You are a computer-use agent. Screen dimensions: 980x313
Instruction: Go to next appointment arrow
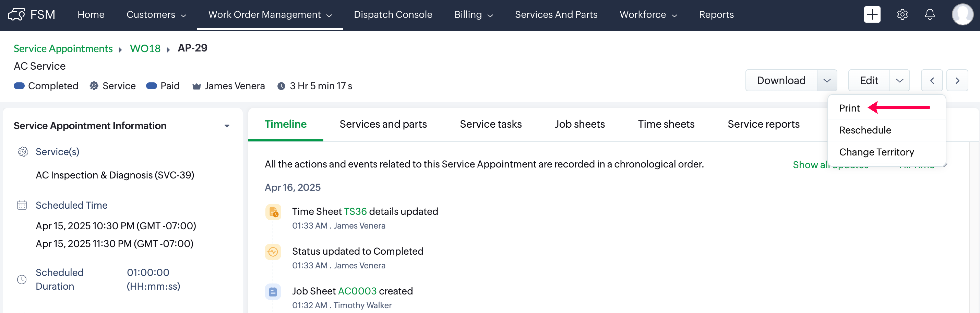coord(957,80)
